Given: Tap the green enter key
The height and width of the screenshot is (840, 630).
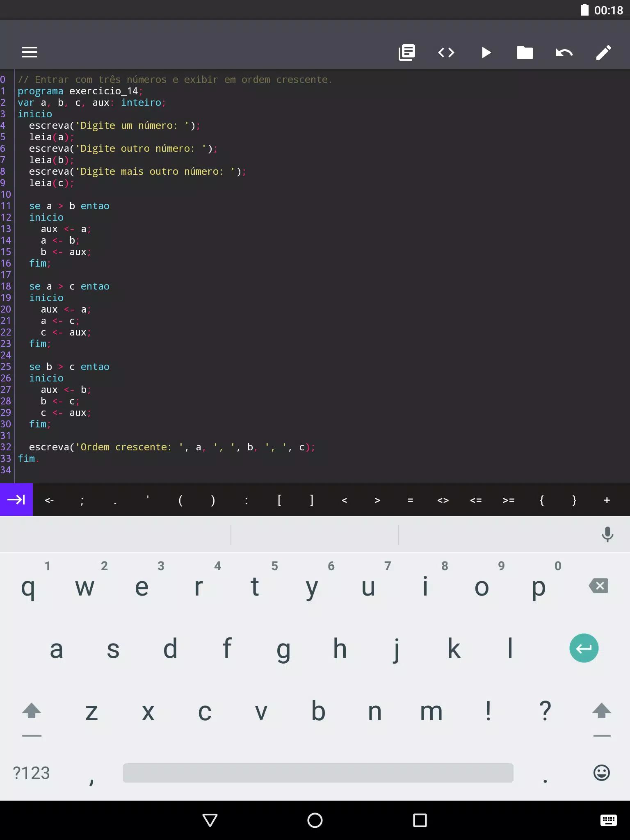Looking at the screenshot, I should click(584, 648).
